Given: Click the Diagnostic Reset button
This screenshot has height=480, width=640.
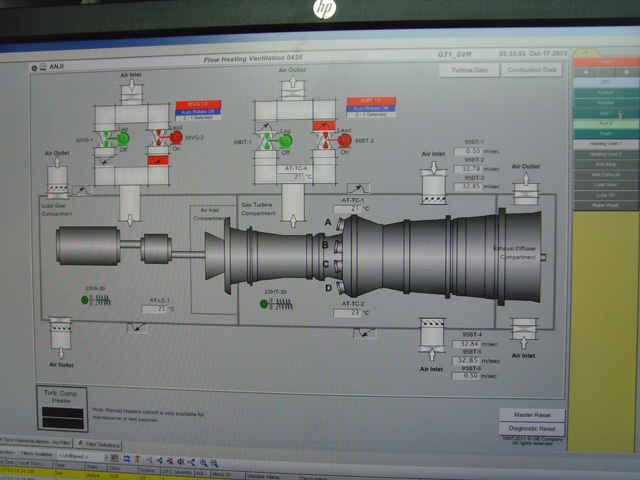Looking at the screenshot, I should [x=532, y=429].
